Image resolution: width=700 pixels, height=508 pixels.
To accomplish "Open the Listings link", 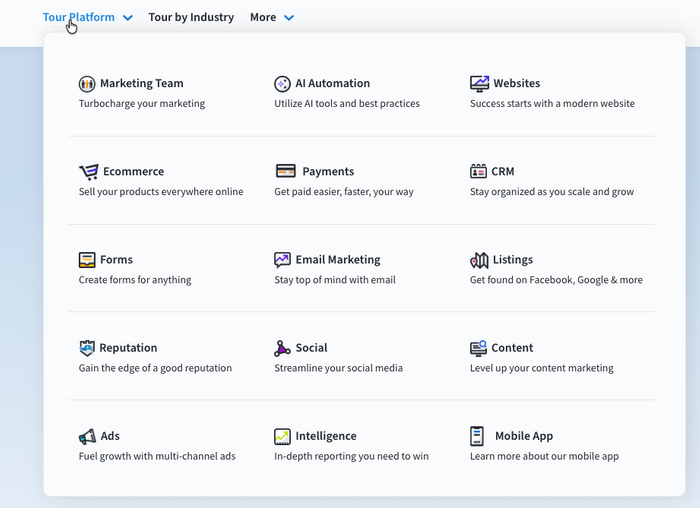I will pos(513,260).
